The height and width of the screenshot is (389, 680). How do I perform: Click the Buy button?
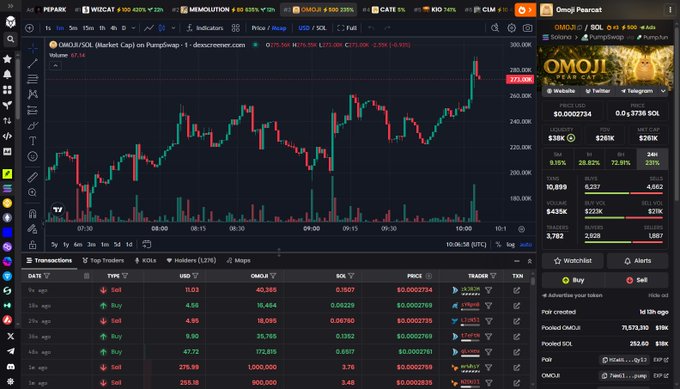tap(573, 280)
